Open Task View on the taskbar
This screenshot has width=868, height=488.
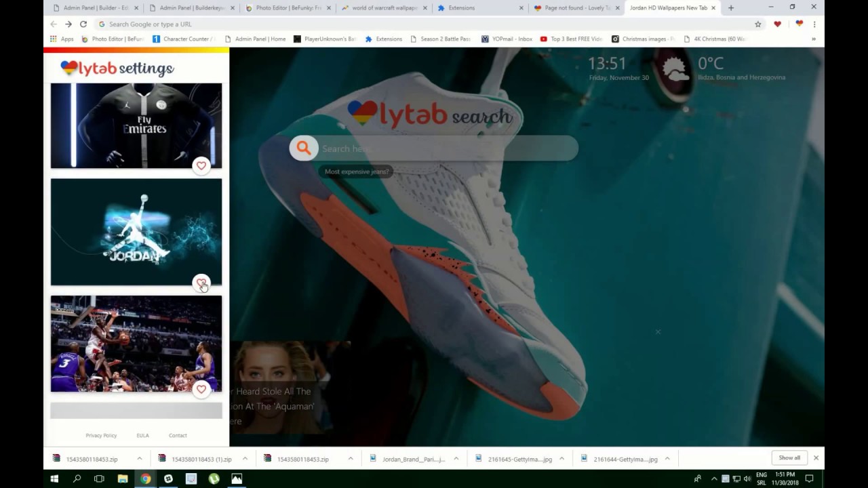(x=99, y=479)
